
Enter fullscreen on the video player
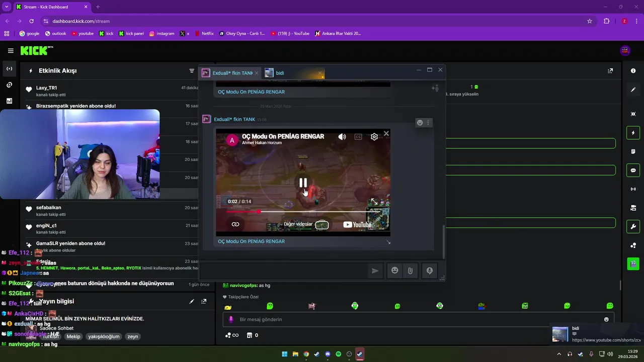point(374,202)
